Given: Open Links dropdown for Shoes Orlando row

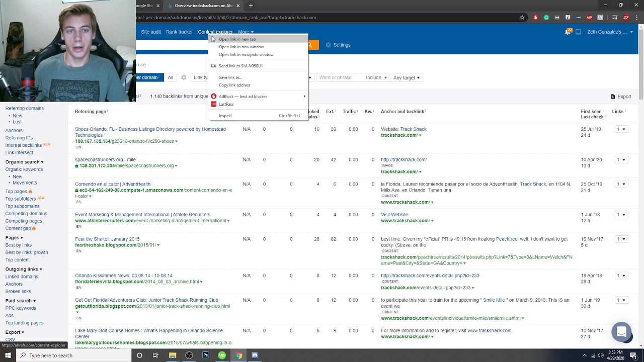Looking at the screenshot, I should tap(621, 129).
